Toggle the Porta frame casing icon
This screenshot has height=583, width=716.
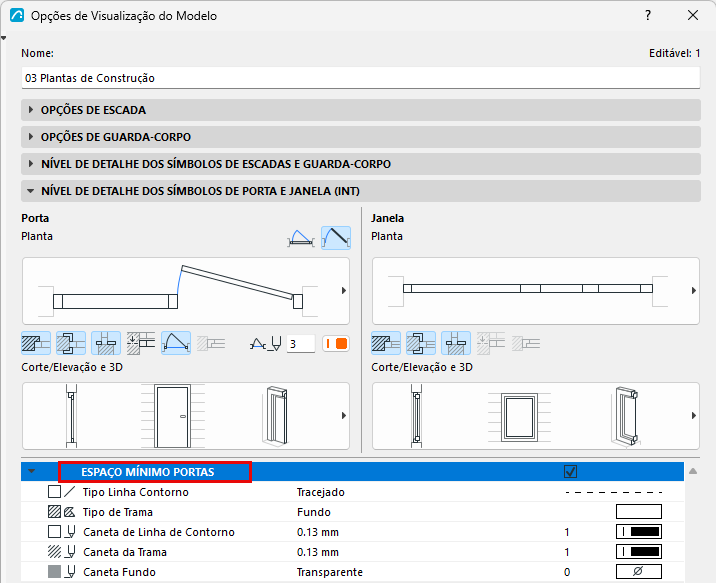71,343
